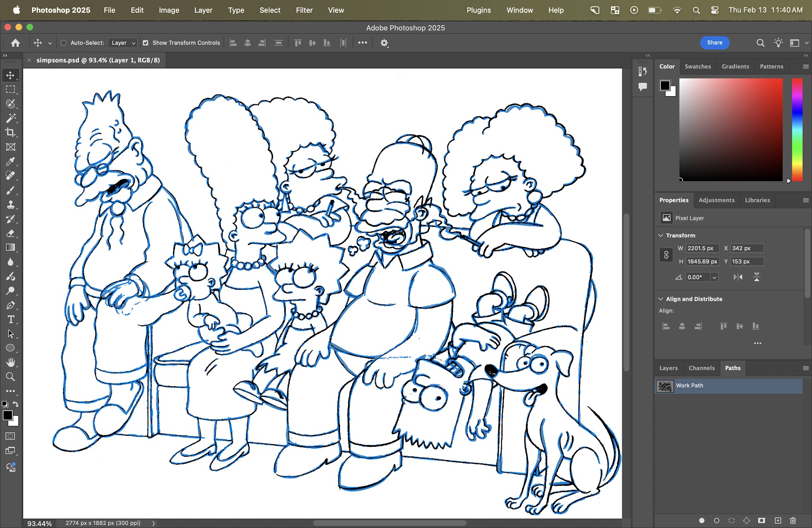812x528 pixels.
Task: Select the Eyedropper tool
Action: click(x=10, y=161)
